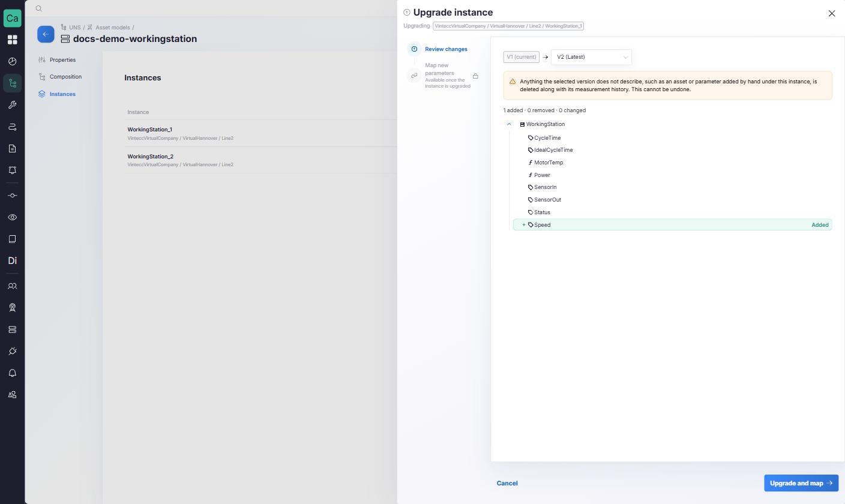Select the CycleTime parameter row
Image resolution: width=845 pixels, height=504 pixels.
tap(672, 138)
